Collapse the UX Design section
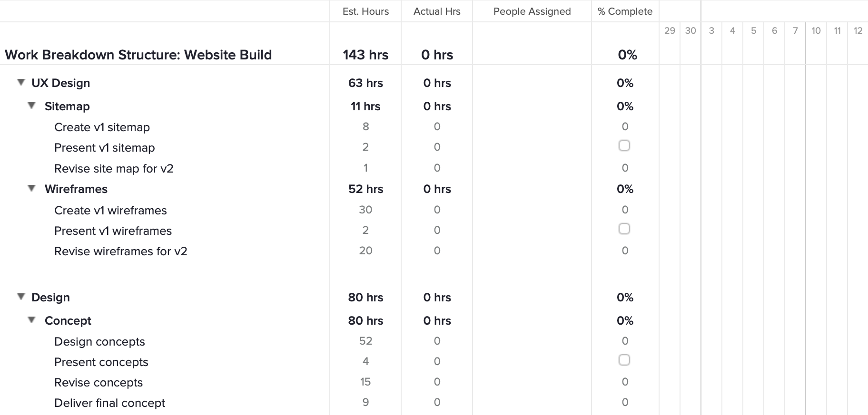 pyautogui.click(x=20, y=82)
